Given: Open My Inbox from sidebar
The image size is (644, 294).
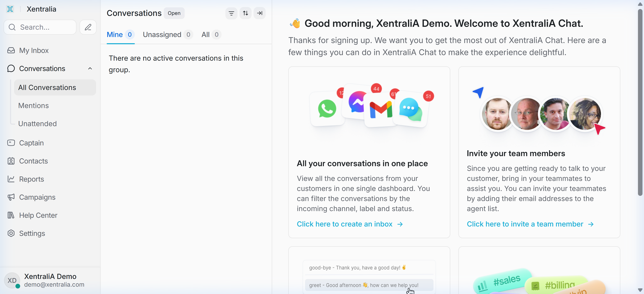Looking at the screenshot, I should pos(34,50).
